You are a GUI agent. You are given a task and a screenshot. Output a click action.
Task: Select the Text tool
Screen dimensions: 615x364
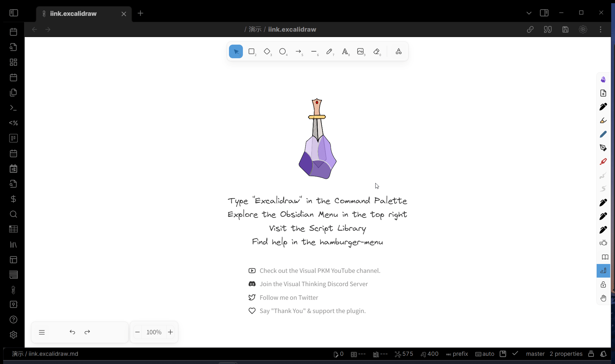(345, 52)
